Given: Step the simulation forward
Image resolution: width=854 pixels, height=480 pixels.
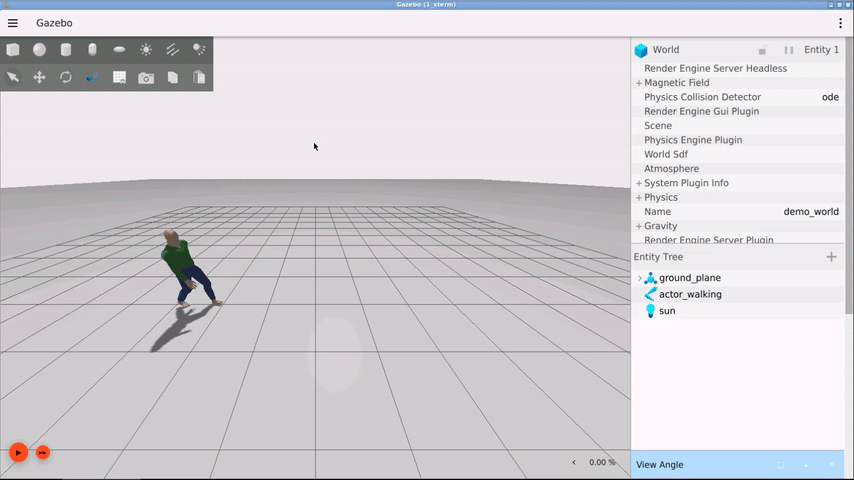Looking at the screenshot, I should coord(43,452).
